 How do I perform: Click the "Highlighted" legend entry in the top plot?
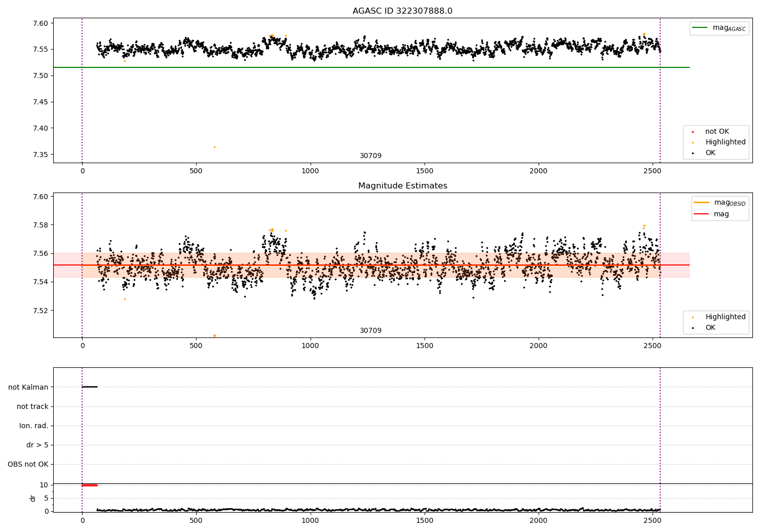pos(719,142)
